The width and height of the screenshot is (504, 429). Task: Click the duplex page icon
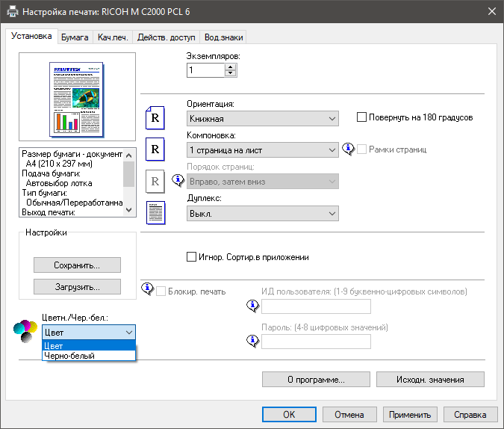pos(155,213)
